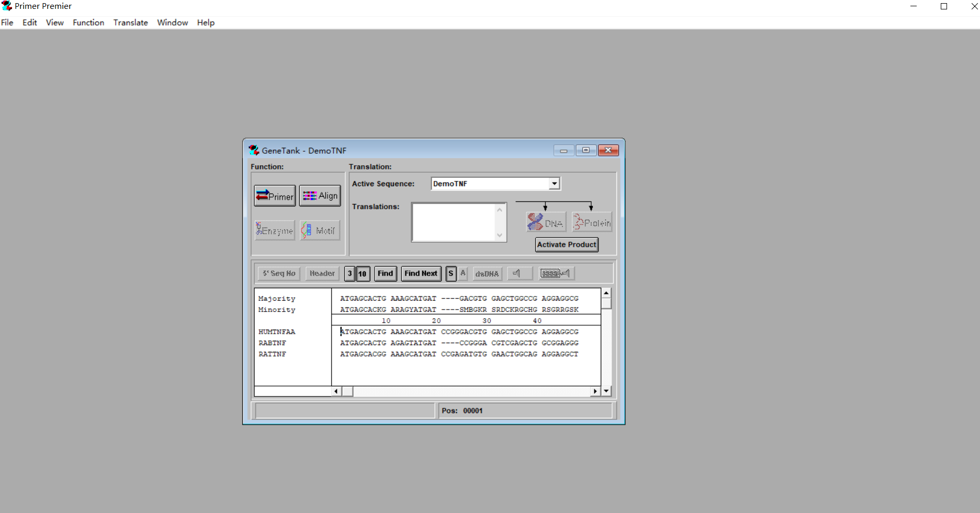
Task: Open the Translate menu
Action: (x=131, y=22)
